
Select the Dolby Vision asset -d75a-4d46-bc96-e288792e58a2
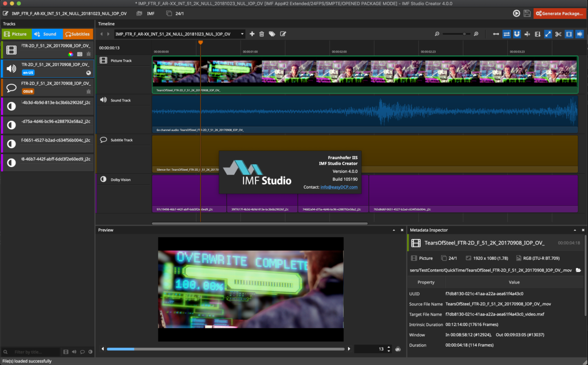tap(47, 125)
